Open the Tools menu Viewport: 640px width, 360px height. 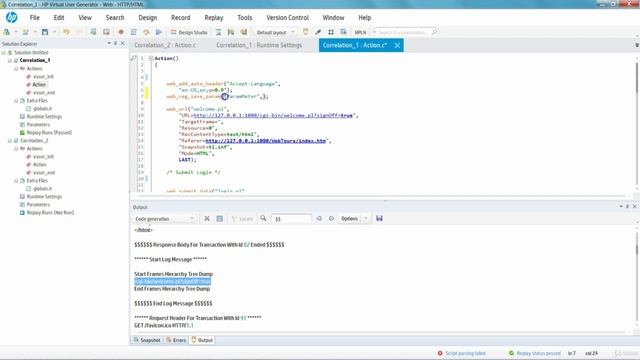click(244, 18)
